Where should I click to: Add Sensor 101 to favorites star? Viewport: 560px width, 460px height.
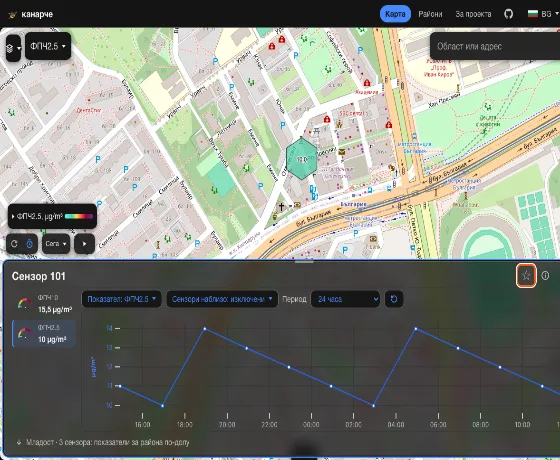(526, 275)
